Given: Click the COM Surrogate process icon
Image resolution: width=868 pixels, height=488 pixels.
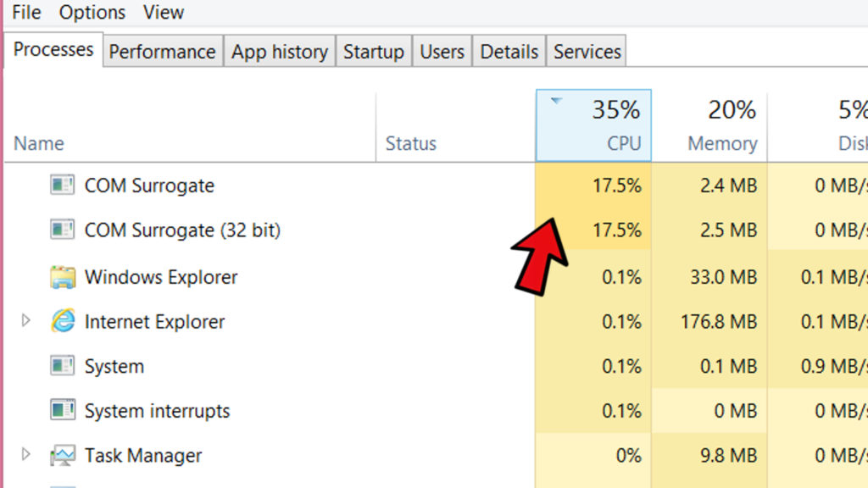Looking at the screenshot, I should point(62,185).
